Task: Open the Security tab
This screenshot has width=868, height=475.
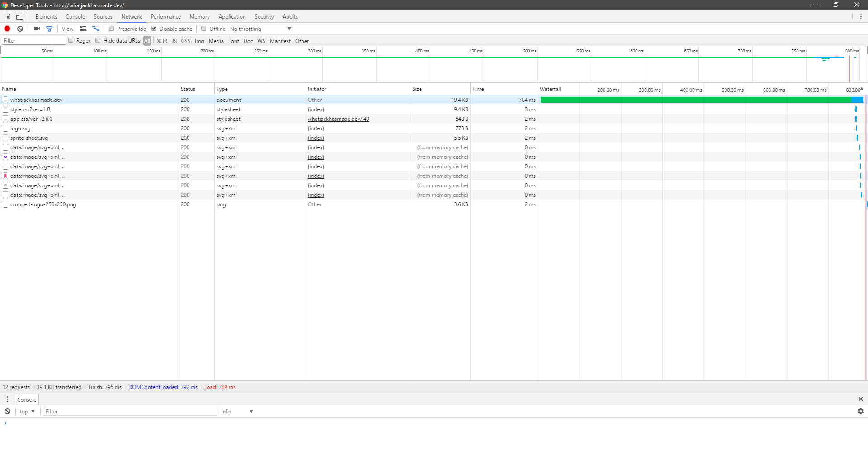Action: 264,17
